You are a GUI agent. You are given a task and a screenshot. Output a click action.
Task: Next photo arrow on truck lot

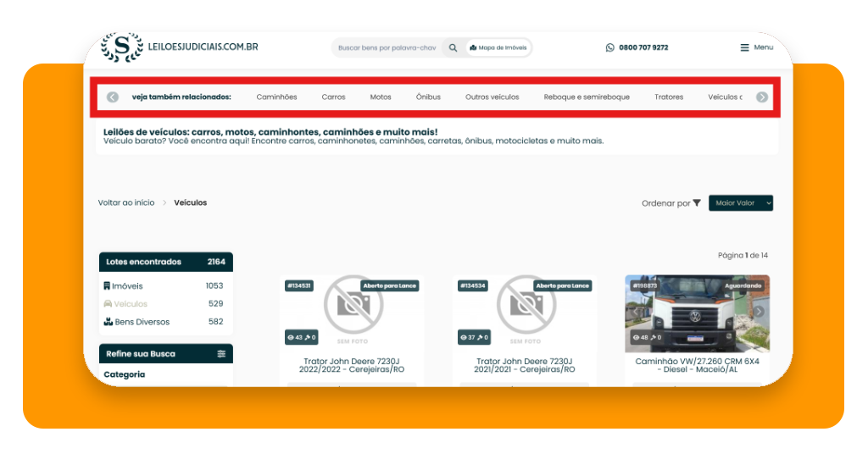point(759,312)
